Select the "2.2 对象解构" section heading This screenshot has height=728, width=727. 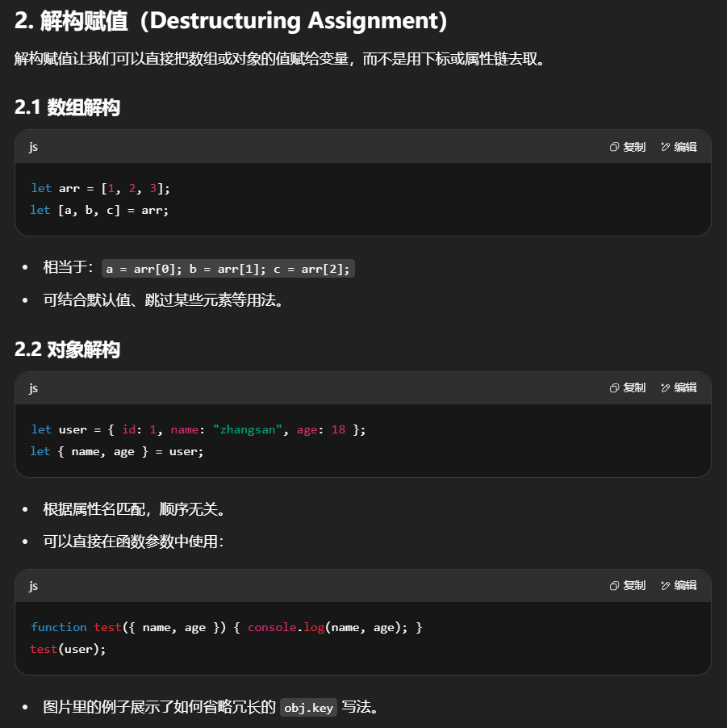pyautogui.click(x=67, y=349)
